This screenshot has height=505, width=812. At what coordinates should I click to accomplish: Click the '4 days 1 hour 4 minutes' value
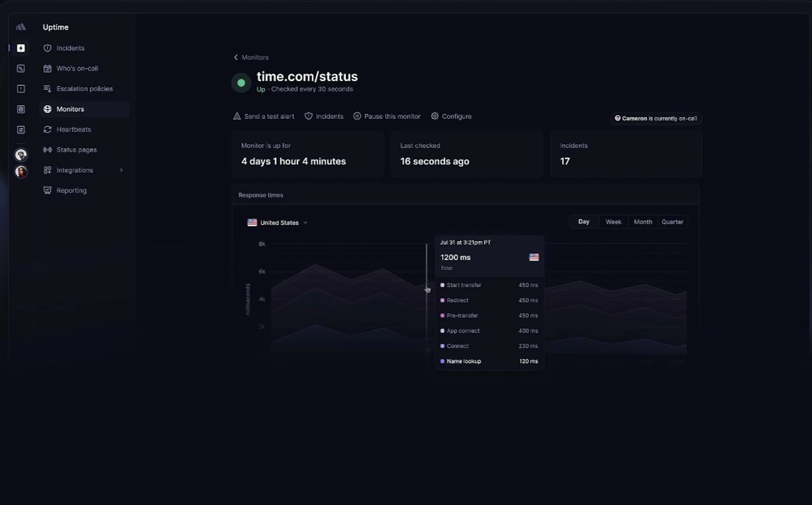tap(294, 162)
